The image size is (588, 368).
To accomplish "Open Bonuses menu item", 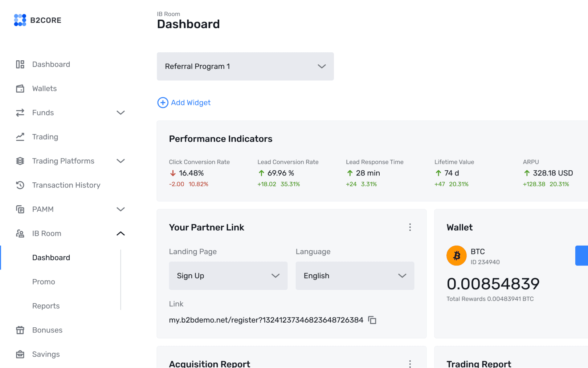I will pos(47,330).
